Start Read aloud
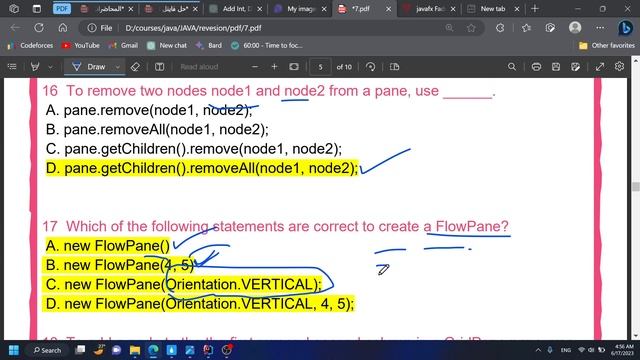The width and height of the screenshot is (640, 360). [199, 67]
